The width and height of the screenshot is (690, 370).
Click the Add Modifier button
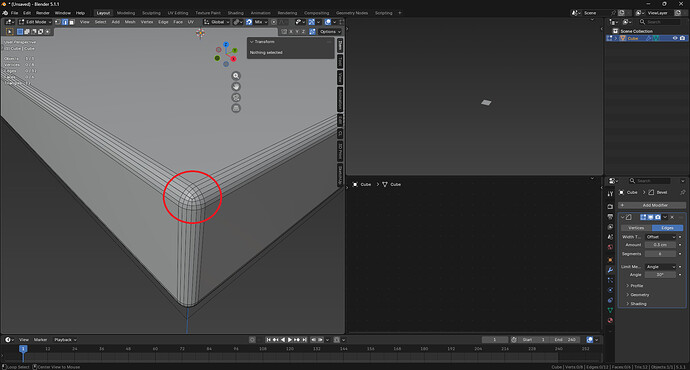click(x=652, y=205)
